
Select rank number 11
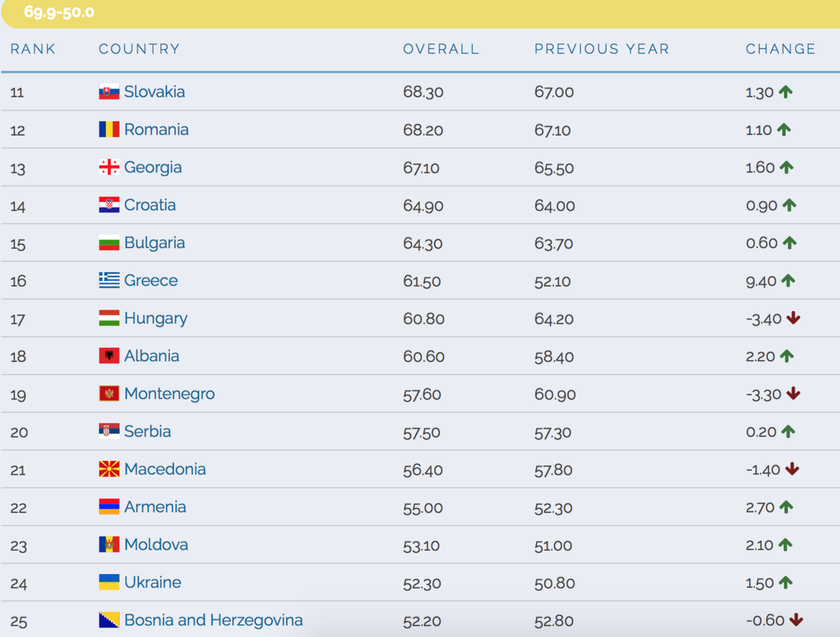pos(17,92)
